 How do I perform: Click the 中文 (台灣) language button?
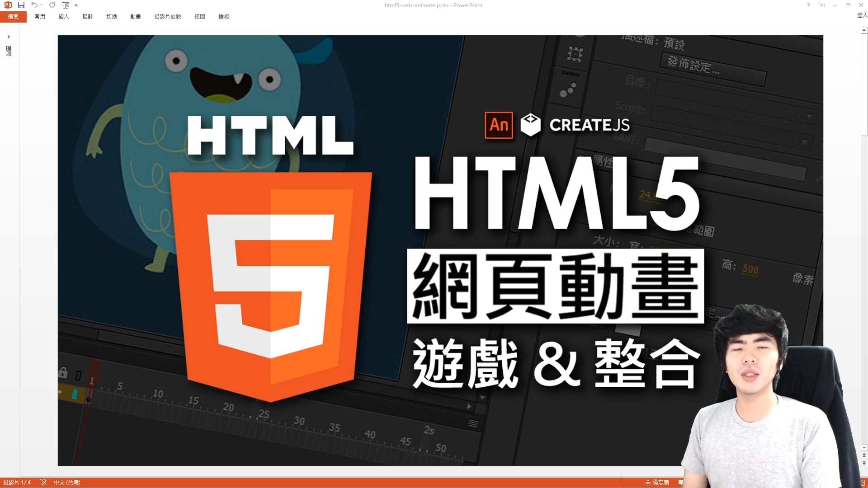coord(67,482)
